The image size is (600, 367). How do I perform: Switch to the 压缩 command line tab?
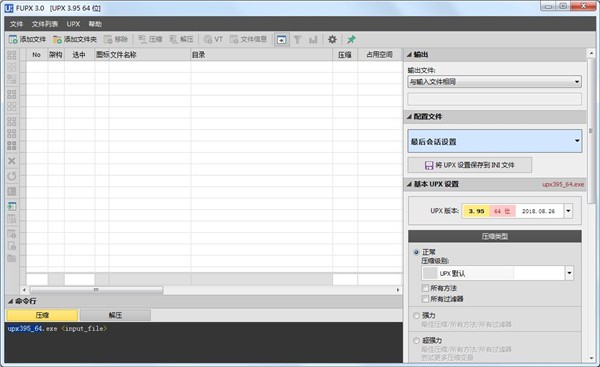[x=42, y=315]
